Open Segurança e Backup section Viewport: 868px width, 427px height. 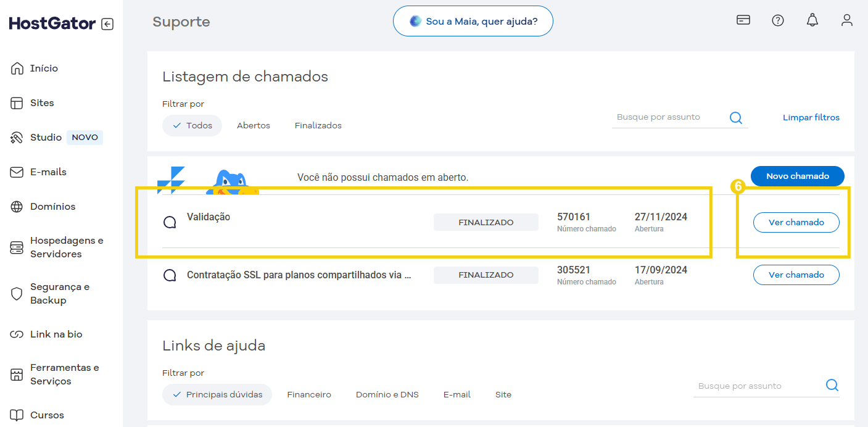tap(60, 294)
